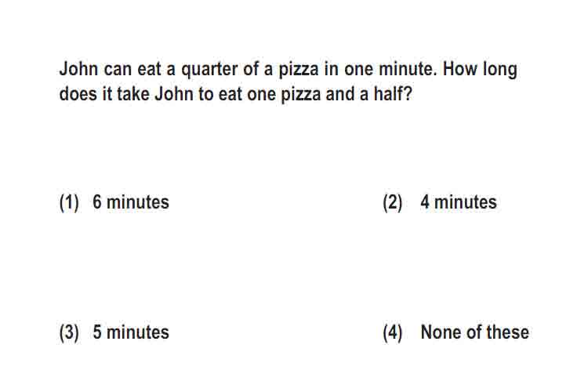This screenshot has height=392, width=588.
Task: Select the "None of these" answer
Action: point(474,332)
